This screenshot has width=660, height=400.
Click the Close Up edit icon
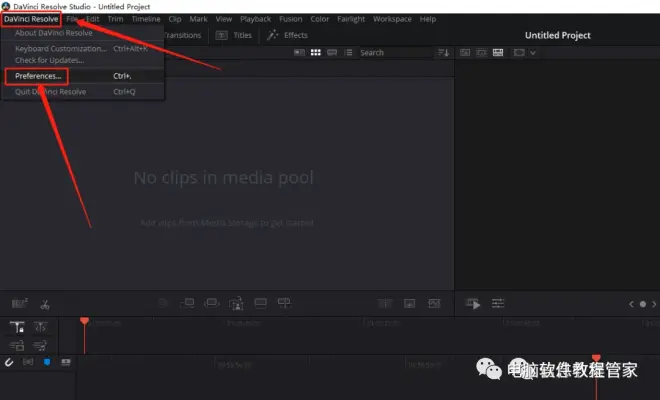click(x=261, y=303)
